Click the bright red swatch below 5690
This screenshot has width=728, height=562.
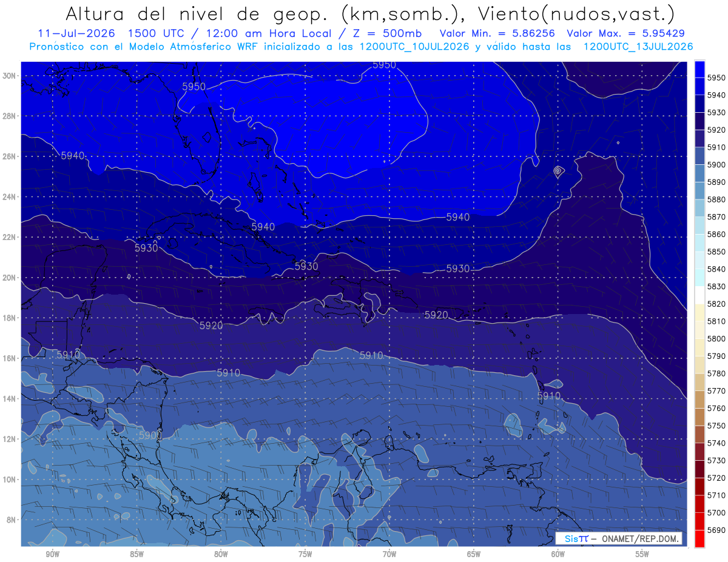699,538
